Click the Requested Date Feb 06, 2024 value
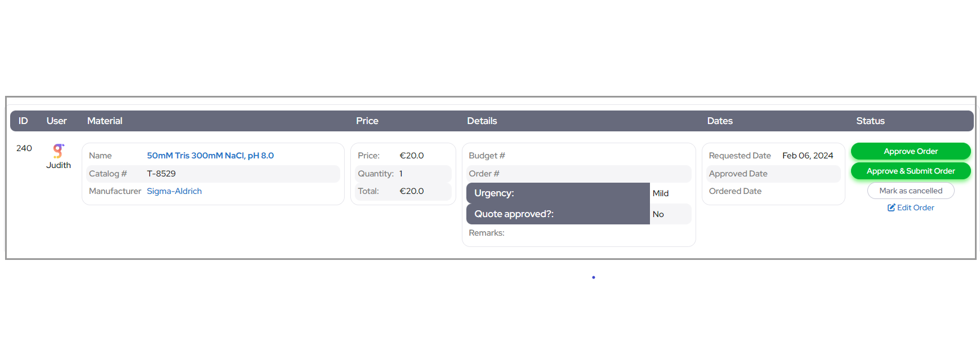 [807, 156]
